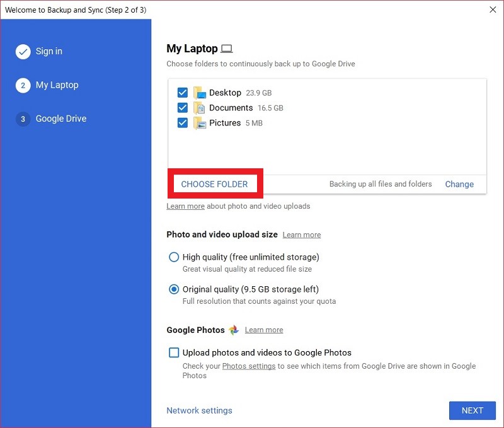Image resolution: width=504 pixels, height=428 pixels.
Task: Open Learn more about photo and video uploads
Action: pyautogui.click(x=185, y=206)
